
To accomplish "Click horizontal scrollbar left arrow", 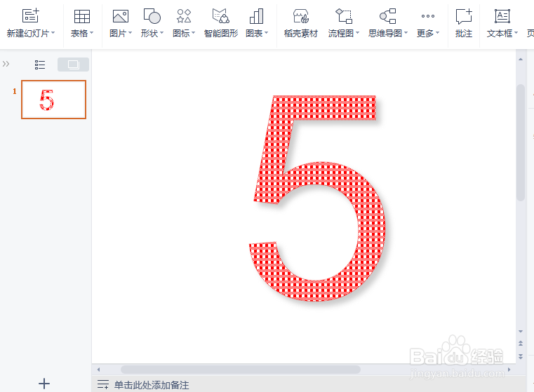I will point(98,370).
